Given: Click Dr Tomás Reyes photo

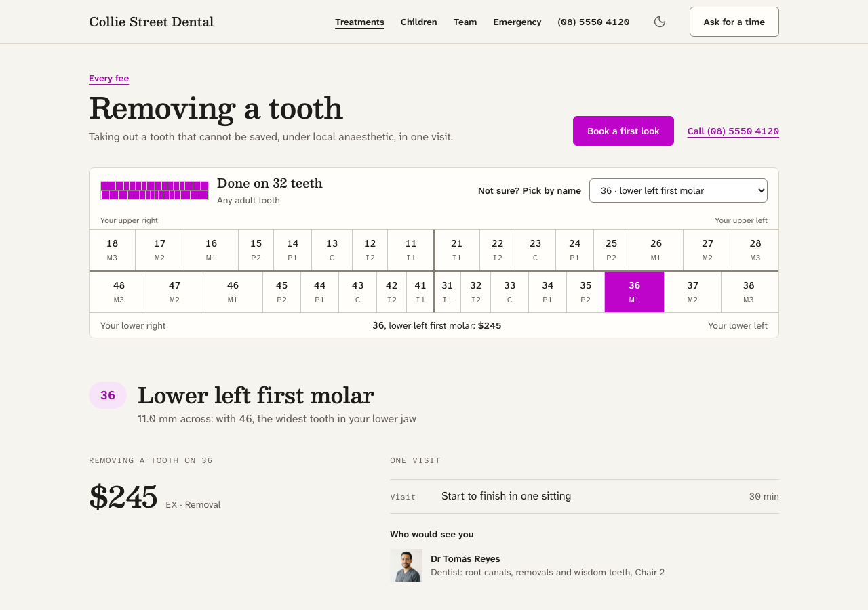Looking at the screenshot, I should tap(406, 565).
